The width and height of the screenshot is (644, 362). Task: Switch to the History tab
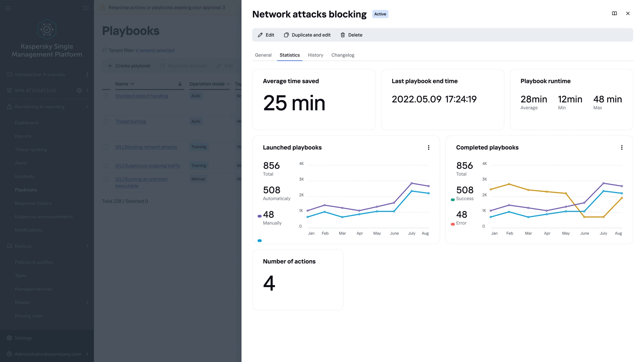315,55
